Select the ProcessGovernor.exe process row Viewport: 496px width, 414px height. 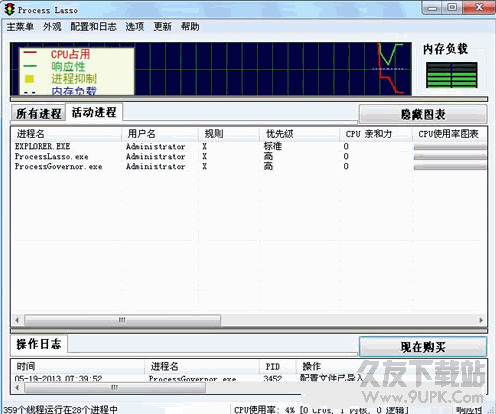click(249, 166)
